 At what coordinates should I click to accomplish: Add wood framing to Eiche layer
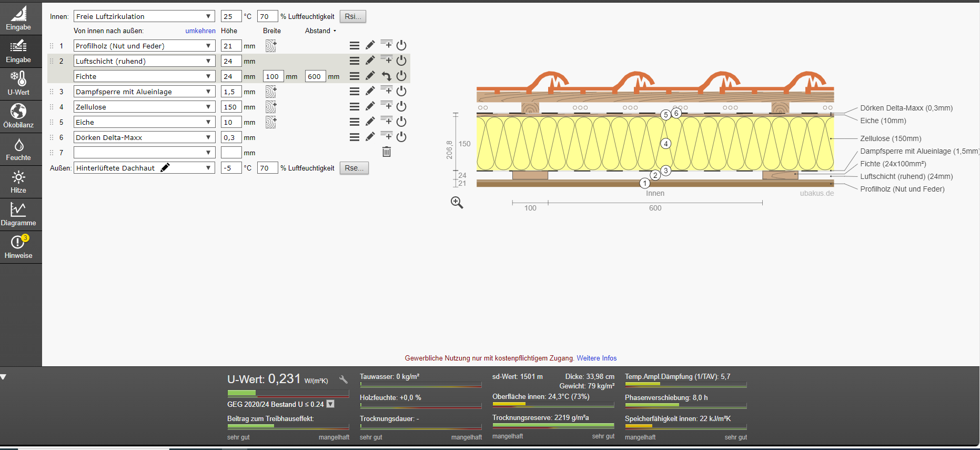[x=271, y=122]
